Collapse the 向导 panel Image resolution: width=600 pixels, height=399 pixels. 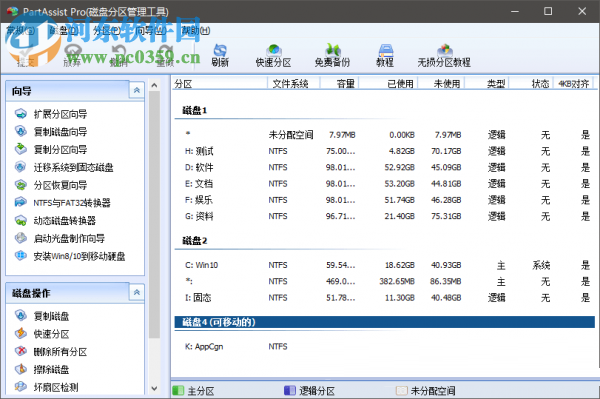[x=137, y=91]
